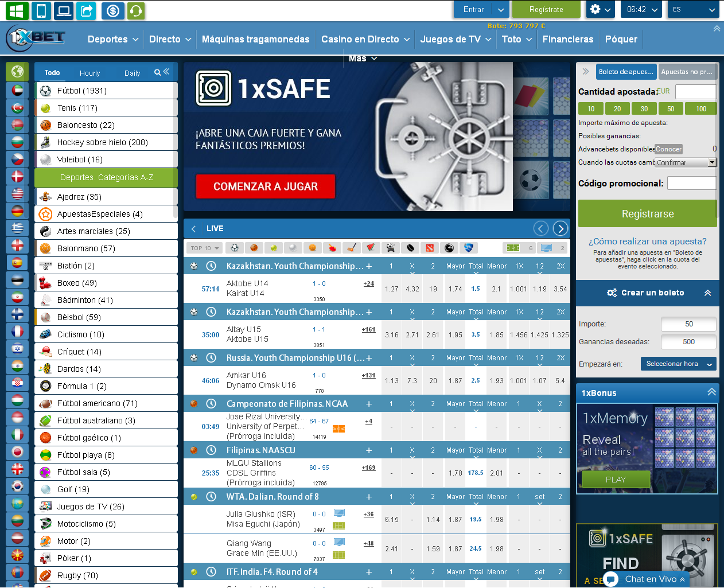Select the Hourly sports filter tab

tap(89, 73)
